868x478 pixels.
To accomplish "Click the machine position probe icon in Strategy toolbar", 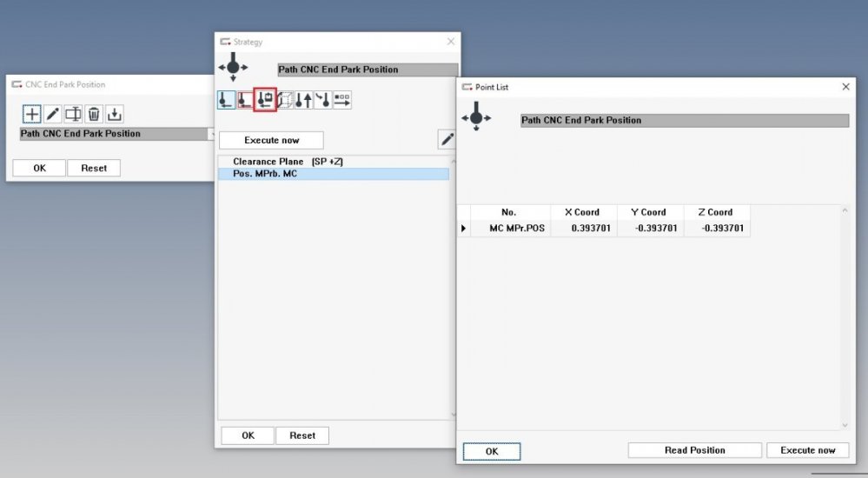I will (x=265, y=100).
